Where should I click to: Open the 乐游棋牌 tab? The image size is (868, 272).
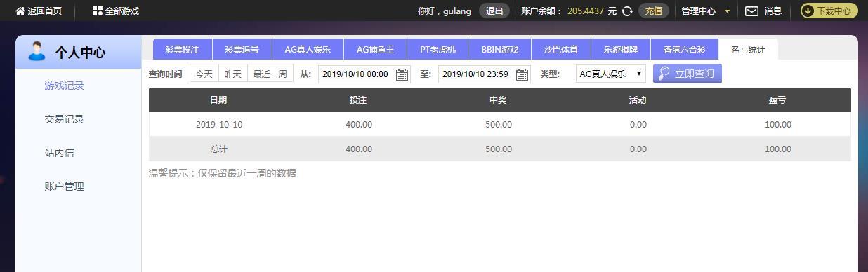click(620, 50)
